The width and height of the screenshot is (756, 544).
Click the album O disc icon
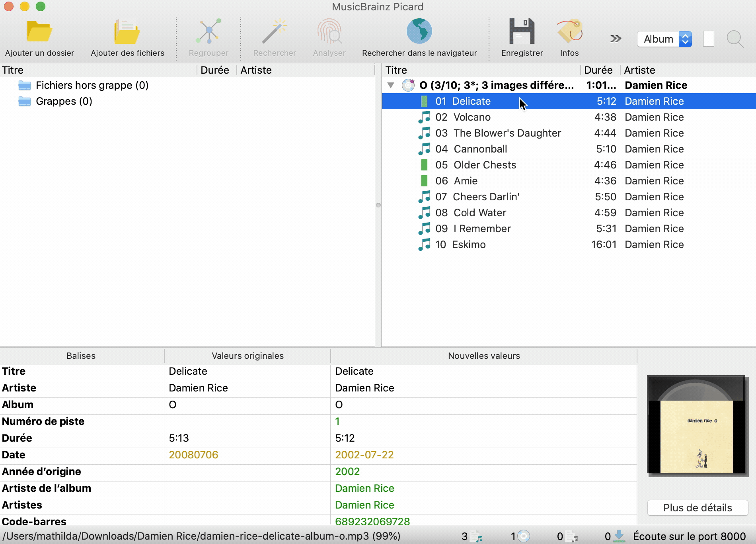(408, 85)
